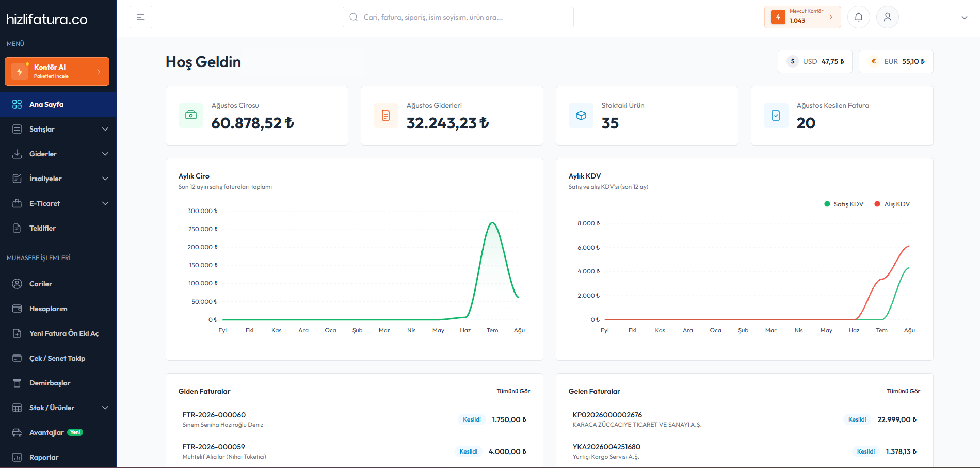Open the Raporlar menu item
980x468 pixels.
pos(58,457)
